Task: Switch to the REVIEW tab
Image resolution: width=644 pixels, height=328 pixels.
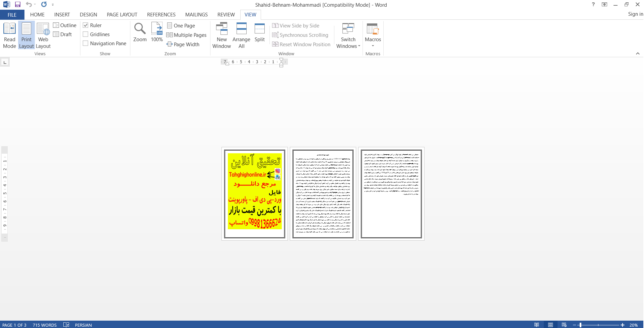Action: coord(226,15)
